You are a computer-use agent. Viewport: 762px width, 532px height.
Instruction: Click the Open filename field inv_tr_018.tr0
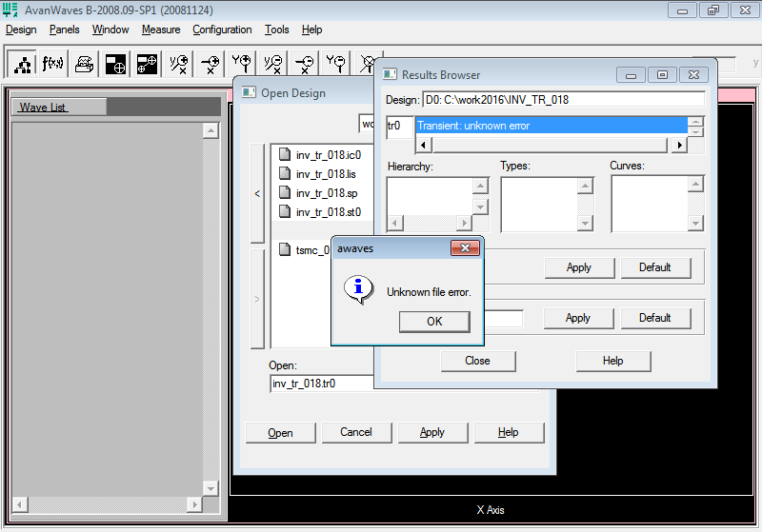[322, 384]
